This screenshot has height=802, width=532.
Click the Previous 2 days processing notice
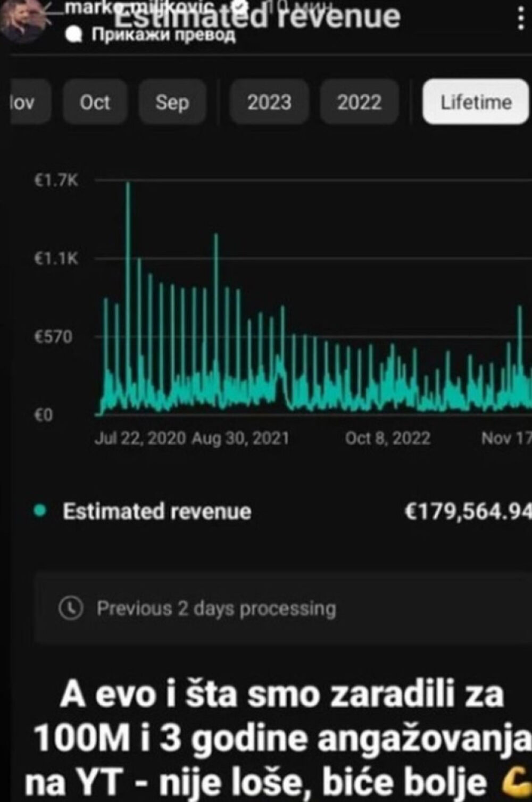tap(216, 608)
